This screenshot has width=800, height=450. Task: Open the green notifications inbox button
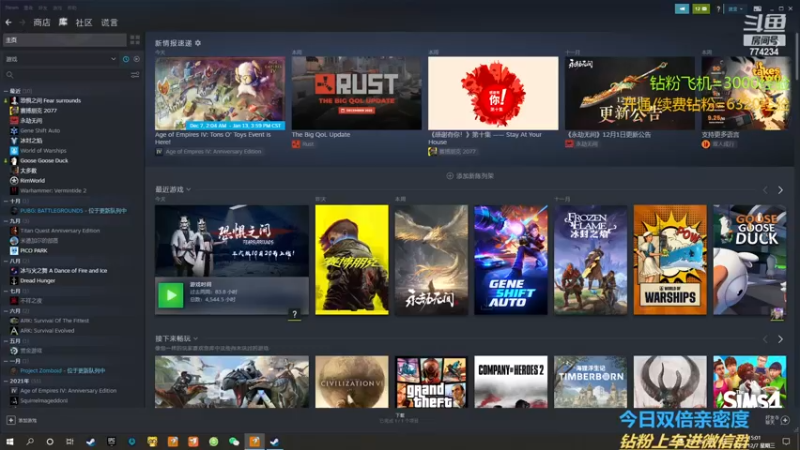[701, 9]
